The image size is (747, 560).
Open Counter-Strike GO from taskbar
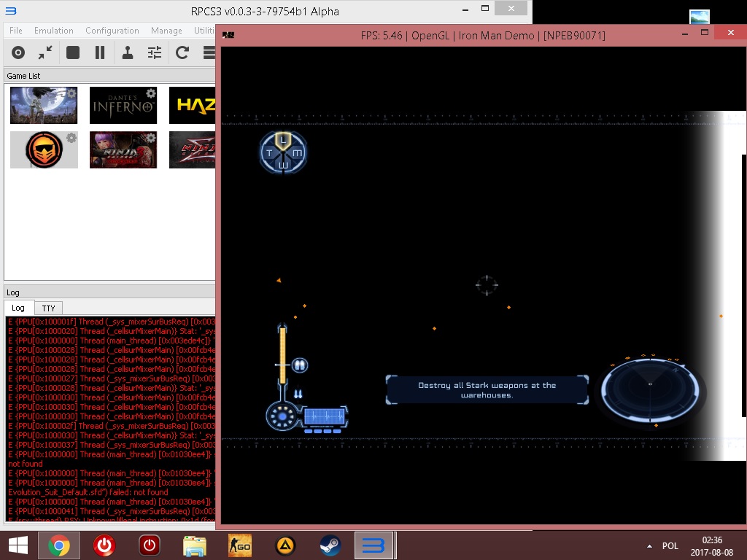(x=239, y=545)
